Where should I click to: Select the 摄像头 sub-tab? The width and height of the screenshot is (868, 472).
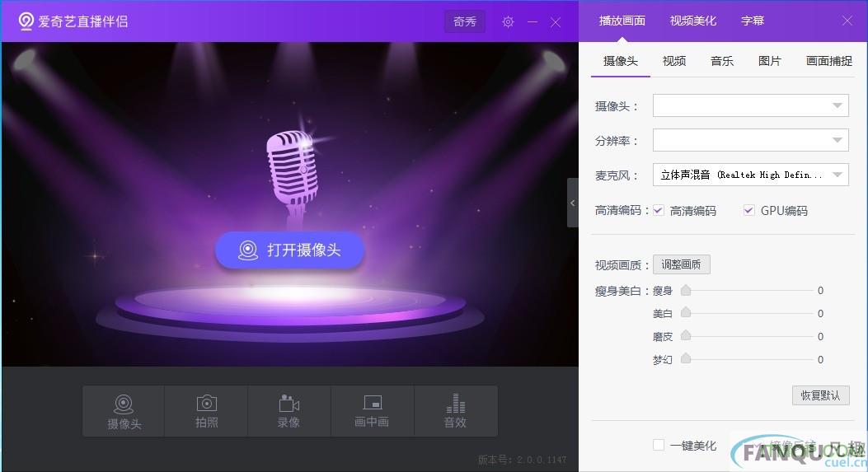pyautogui.click(x=621, y=61)
